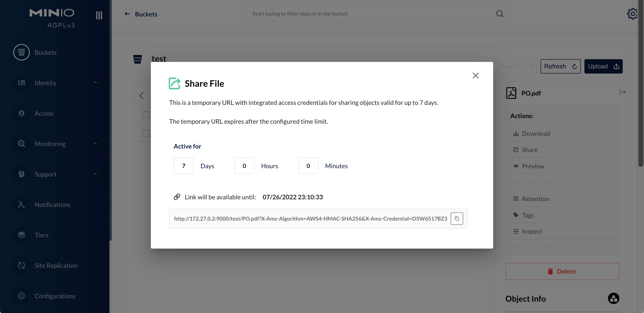
Task: Expand the Support sidebar section
Action: click(95, 174)
